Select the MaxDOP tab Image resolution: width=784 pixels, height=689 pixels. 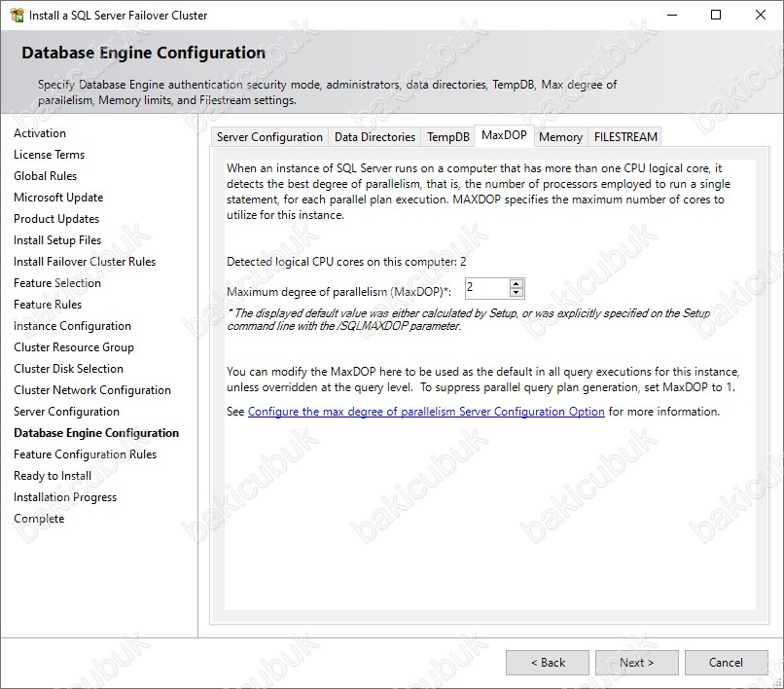504,136
